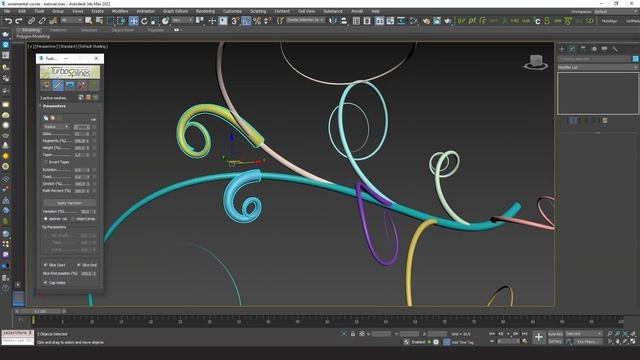
Task: Open the File menu
Action: pos(7,11)
